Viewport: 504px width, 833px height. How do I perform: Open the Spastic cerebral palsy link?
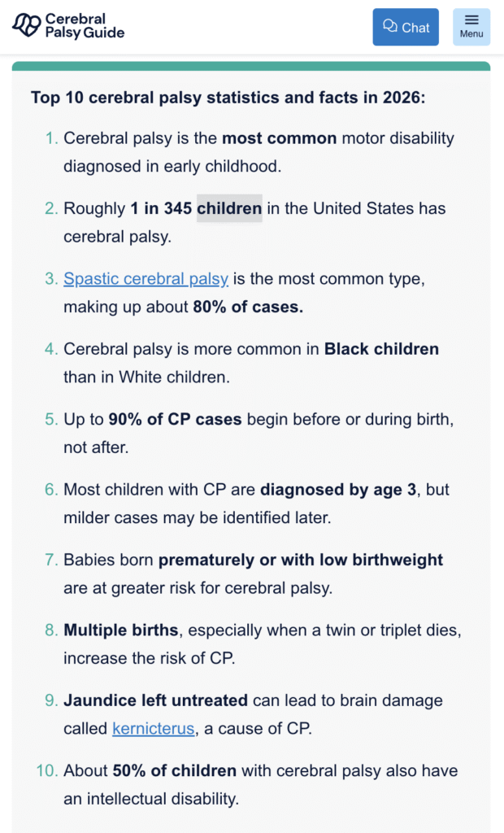point(146,278)
